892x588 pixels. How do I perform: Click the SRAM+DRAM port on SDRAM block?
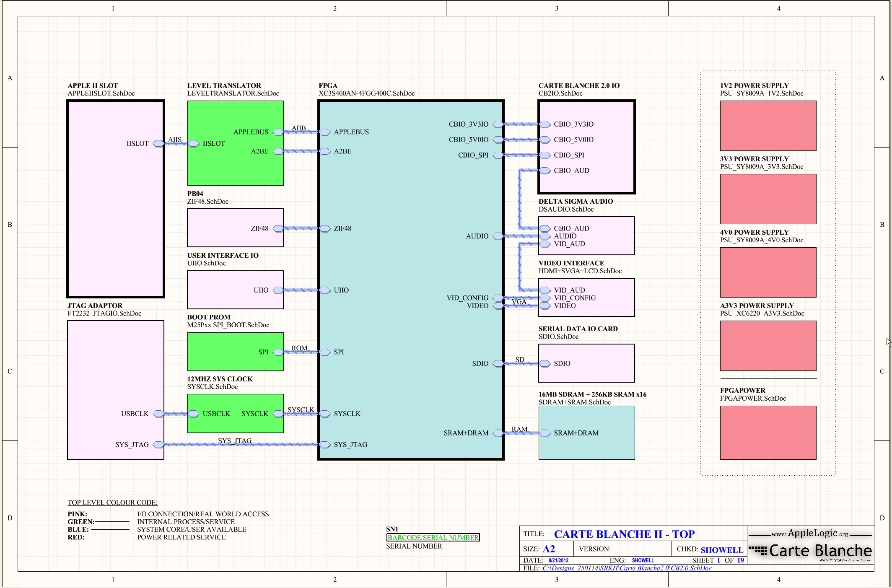[x=545, y=433]
